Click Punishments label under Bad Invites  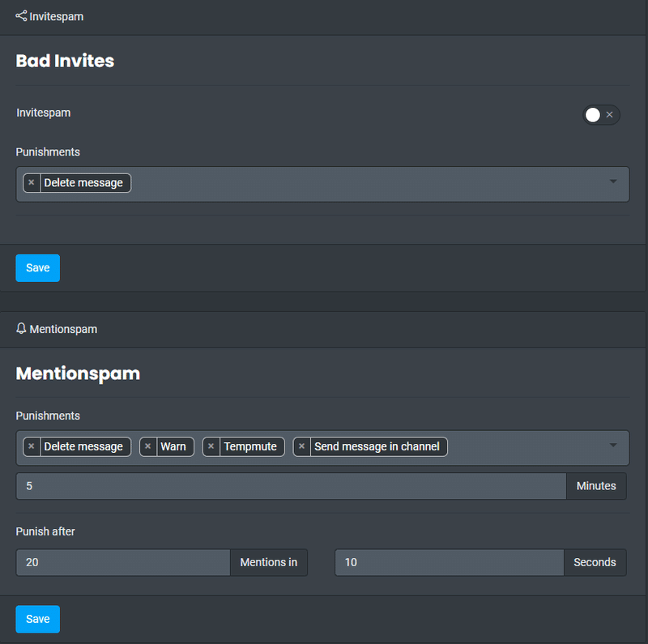point(48,152)
